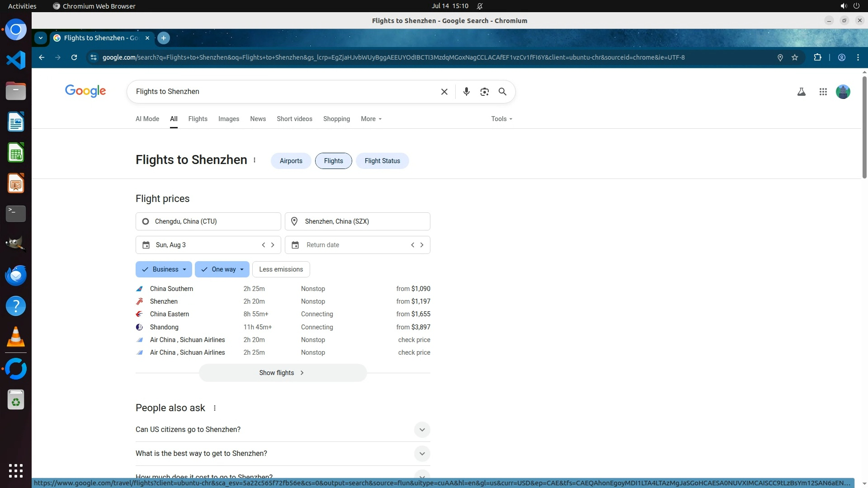Launch Thunderbird from the dock
The height and width of the screenshot is (488, 868).
(16, 275)
